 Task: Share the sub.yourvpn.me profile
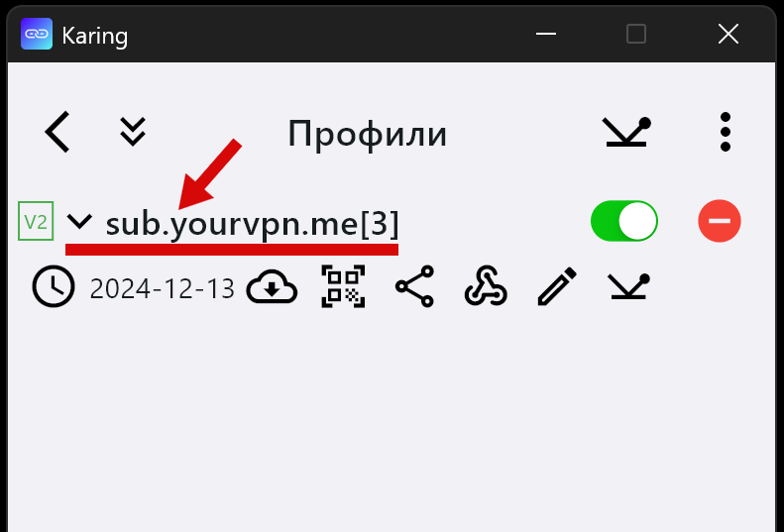(414, 286)
